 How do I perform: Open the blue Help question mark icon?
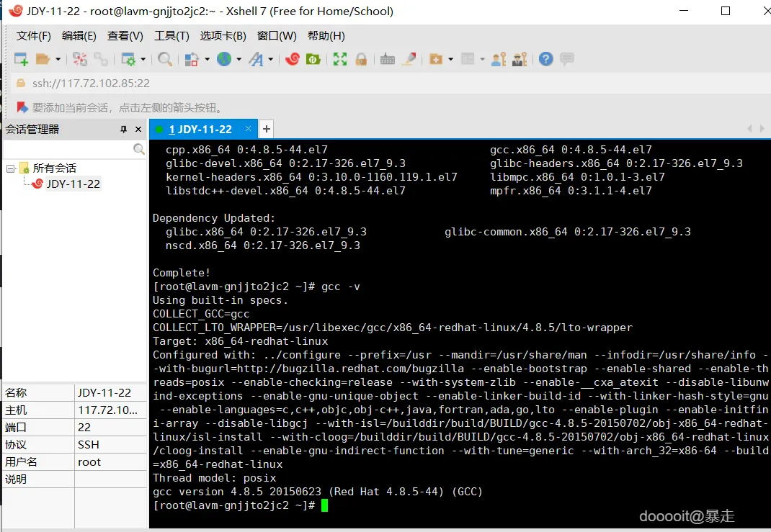545,60
